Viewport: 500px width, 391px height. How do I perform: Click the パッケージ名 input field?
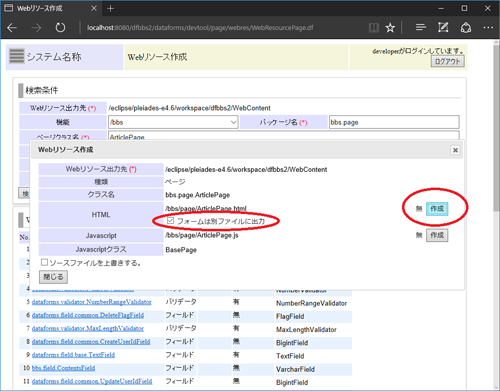tap(394, 122)
